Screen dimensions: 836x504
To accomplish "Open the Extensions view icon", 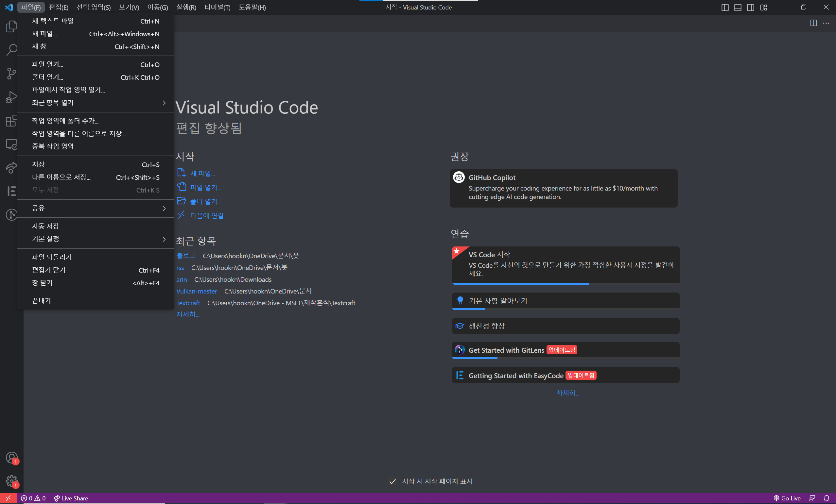I will coord(11,120).
